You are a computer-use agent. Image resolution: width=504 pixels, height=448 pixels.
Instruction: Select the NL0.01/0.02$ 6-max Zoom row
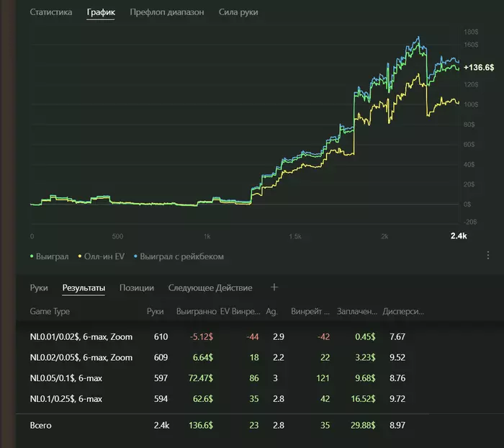(x=81, y=337)
